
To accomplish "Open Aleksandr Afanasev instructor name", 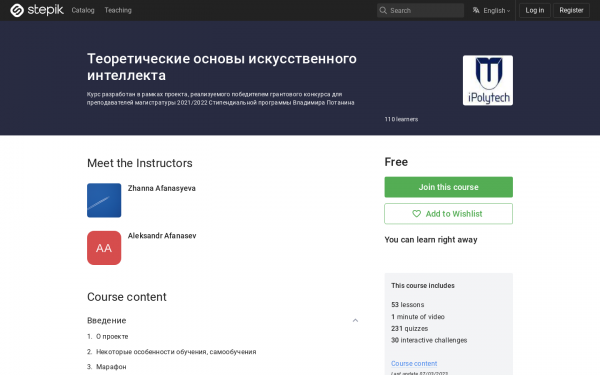I will tap(162, 236).
